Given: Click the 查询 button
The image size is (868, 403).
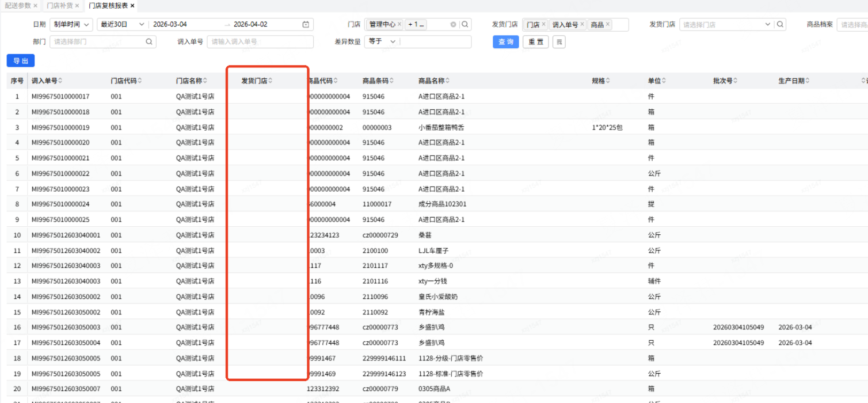Looking at the screenshot, I should (505, 42).
